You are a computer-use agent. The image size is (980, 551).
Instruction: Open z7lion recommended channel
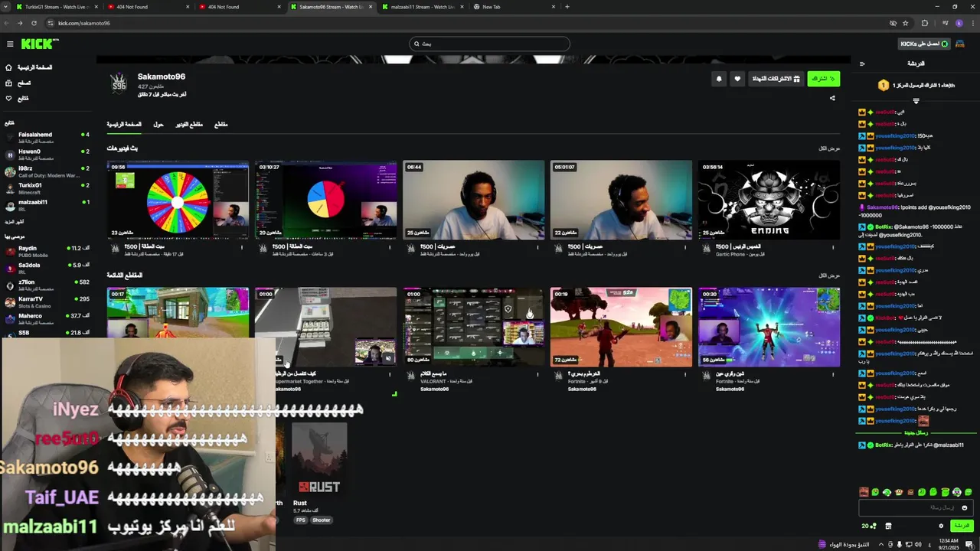point(47,285)
